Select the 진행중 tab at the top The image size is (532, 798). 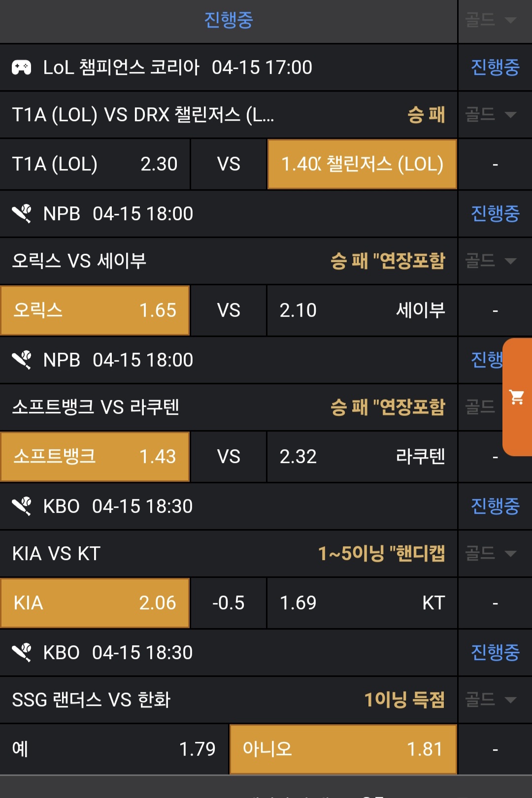coord(229,20)
